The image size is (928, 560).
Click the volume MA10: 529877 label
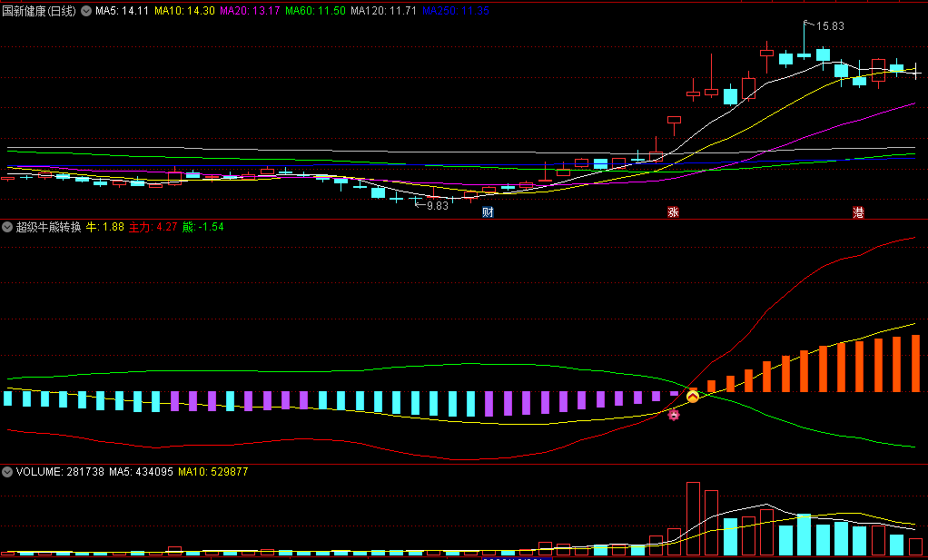tap(213, 472)
